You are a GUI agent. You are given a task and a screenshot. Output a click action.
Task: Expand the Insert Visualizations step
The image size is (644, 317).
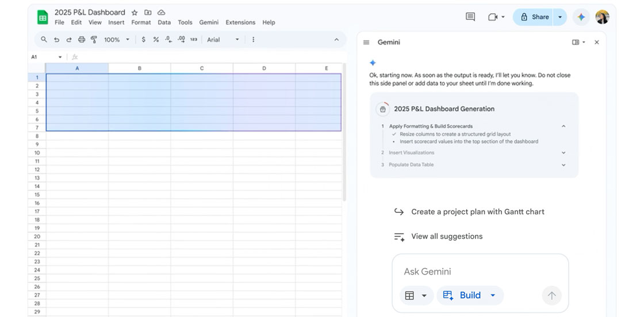[x=563, y=152]
